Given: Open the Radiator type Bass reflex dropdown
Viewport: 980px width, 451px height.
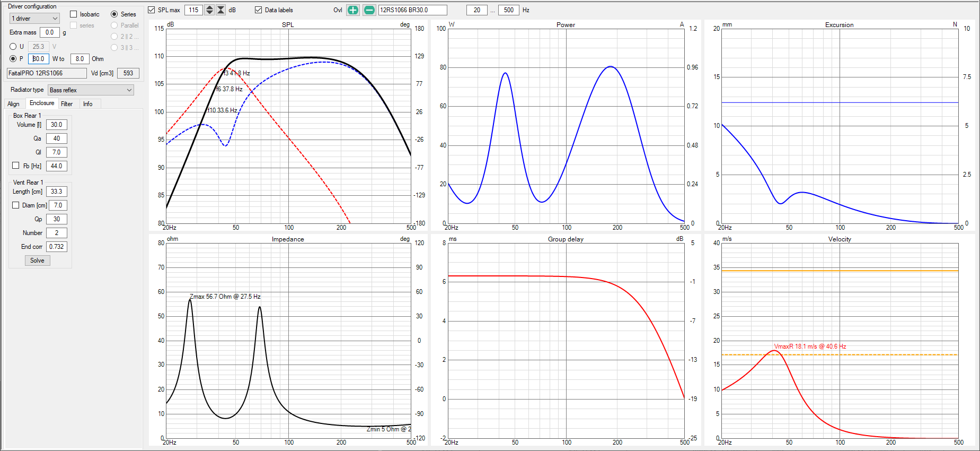Looking at the screenshot, I should coord(91,90).
